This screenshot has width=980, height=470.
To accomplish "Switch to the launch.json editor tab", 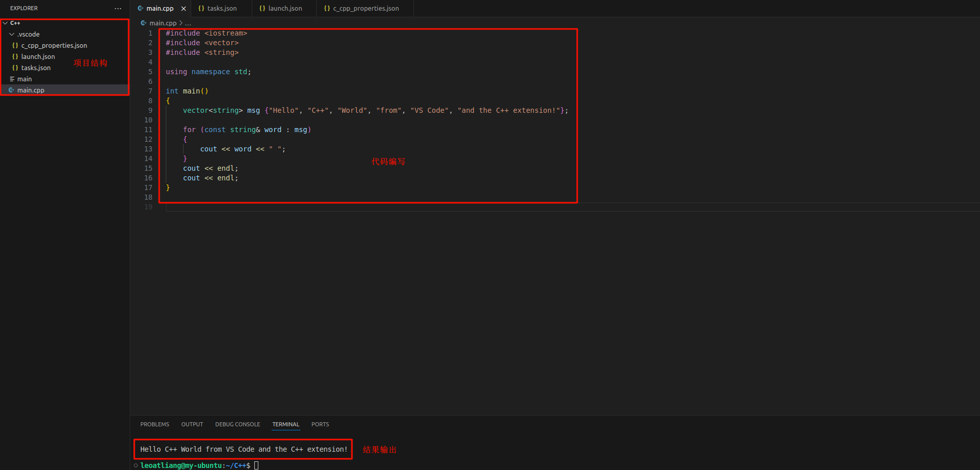I will pyautogui.click(x=284, y=9).
